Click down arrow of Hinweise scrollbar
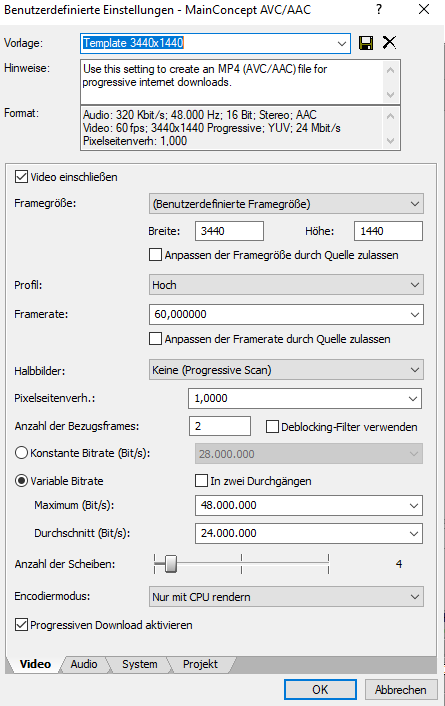 391,95
